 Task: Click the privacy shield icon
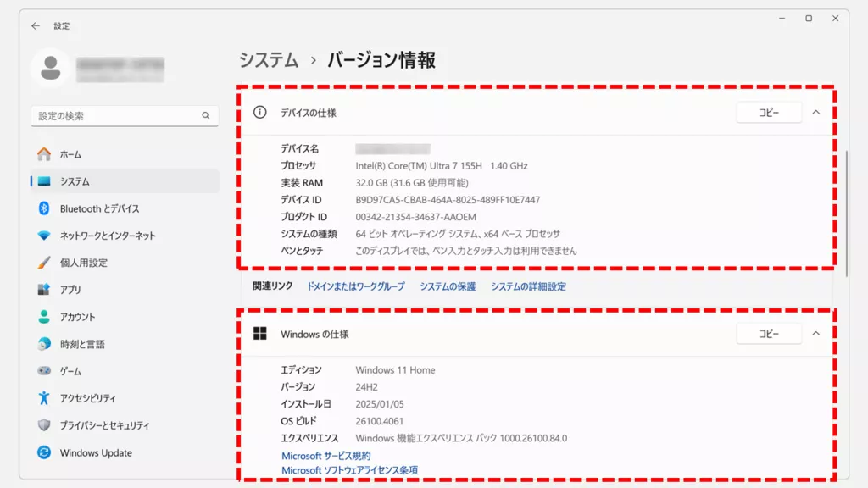point(44,425)
